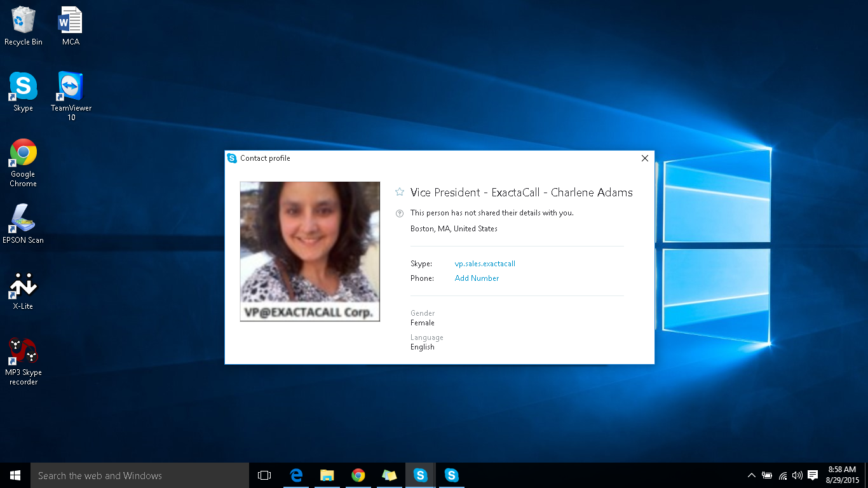Open the Windows Start menu
The height and width of the screenshot is (488, 868).
tap(15, 475)
